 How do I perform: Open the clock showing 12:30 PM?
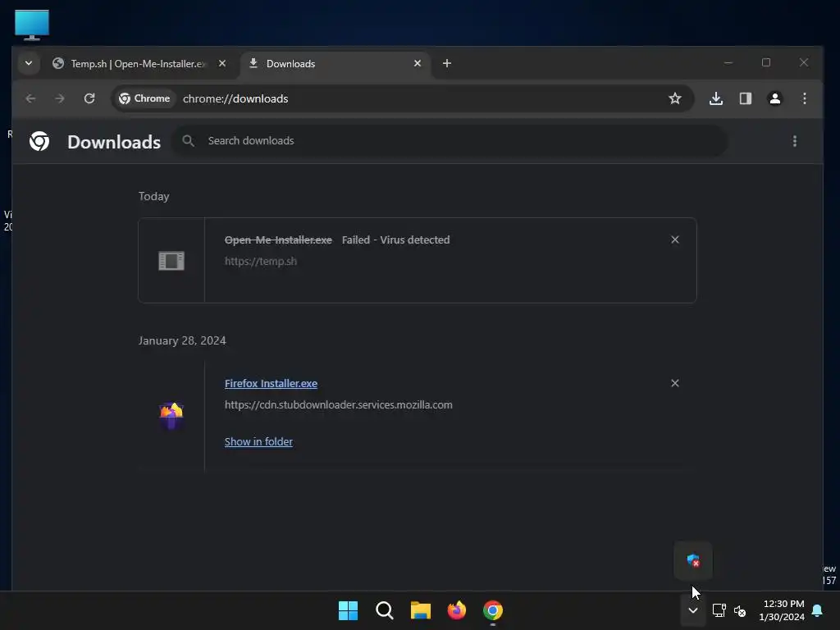click(x=782, y=610)
